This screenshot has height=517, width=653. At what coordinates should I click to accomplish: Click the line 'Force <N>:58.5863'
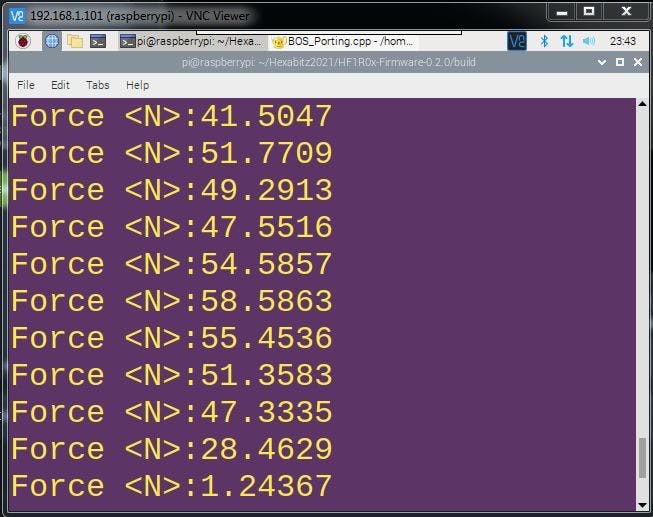point(172,301)
